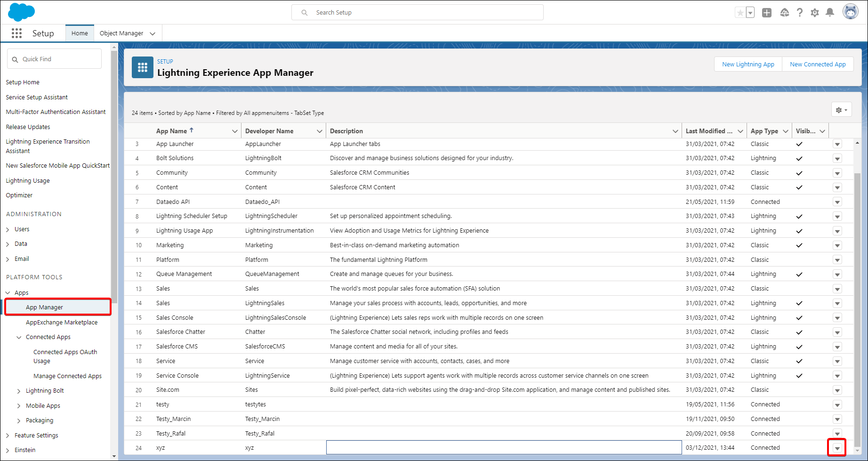This screenshot has height=461, width=868.
Task: Click the Favorites star icon
Action: click(x=740, y=13)
